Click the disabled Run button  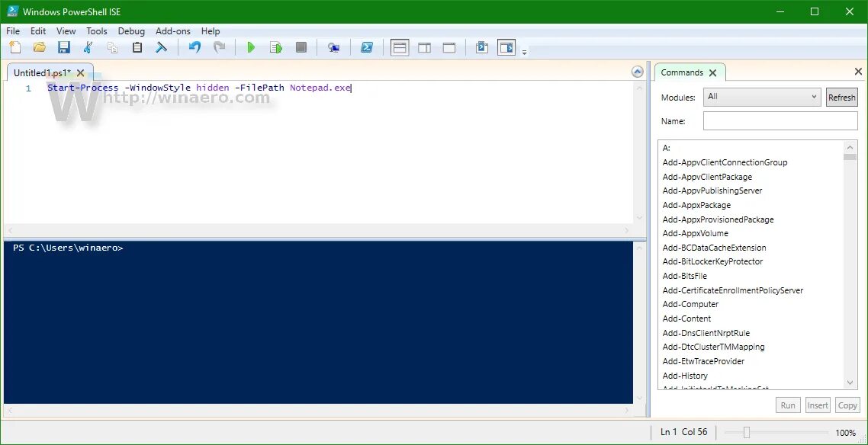(788, 405)
